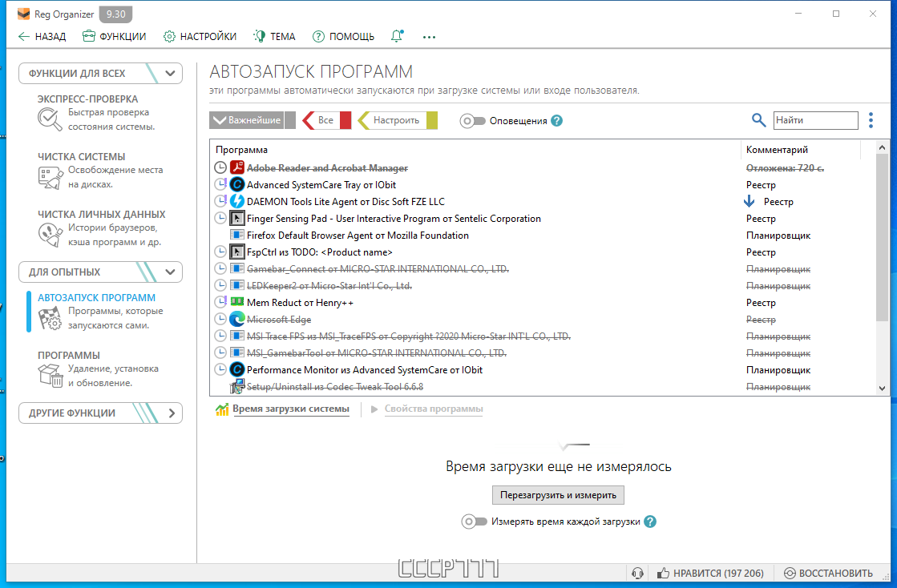Click the list scrollbar down arrow
This screenshot has width=897, height=588.
click(x=882, y=388)
